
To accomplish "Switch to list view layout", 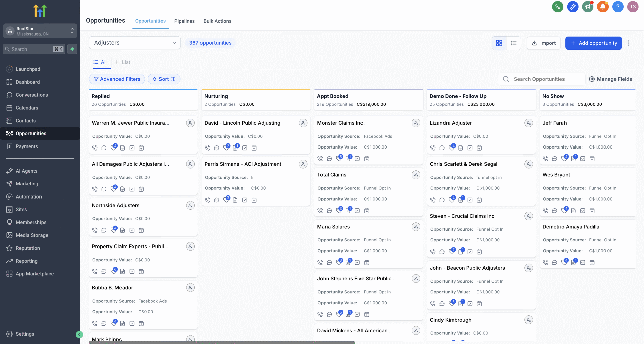I will pos(513,43).
